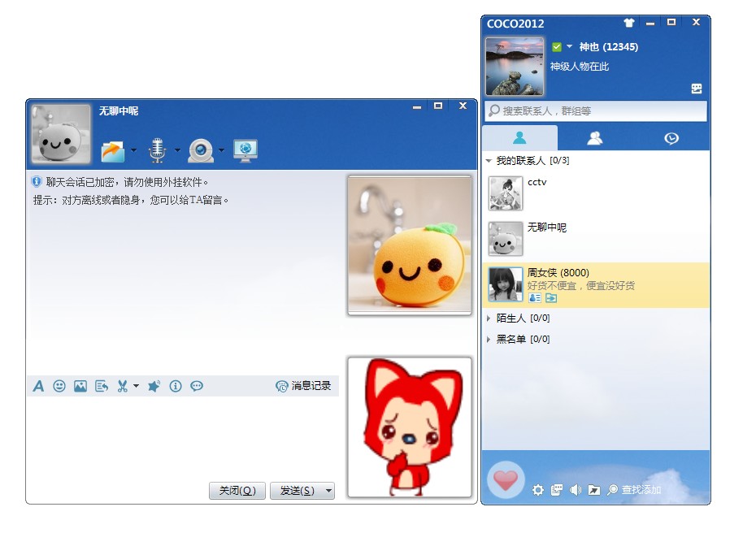Click the profile landscape avatar in COCO2012

(x=515, y=67)
